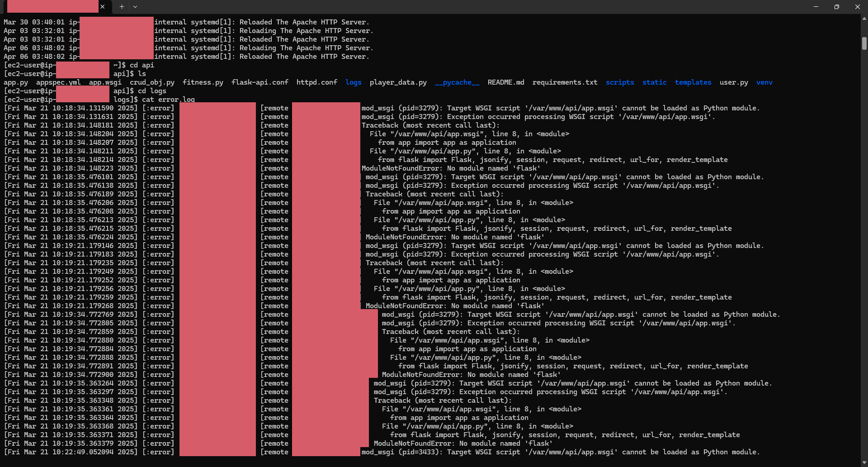This screenshot has height=467, width=868.
Task: Maximize or restore the terminal window
Action: [837, 7]
